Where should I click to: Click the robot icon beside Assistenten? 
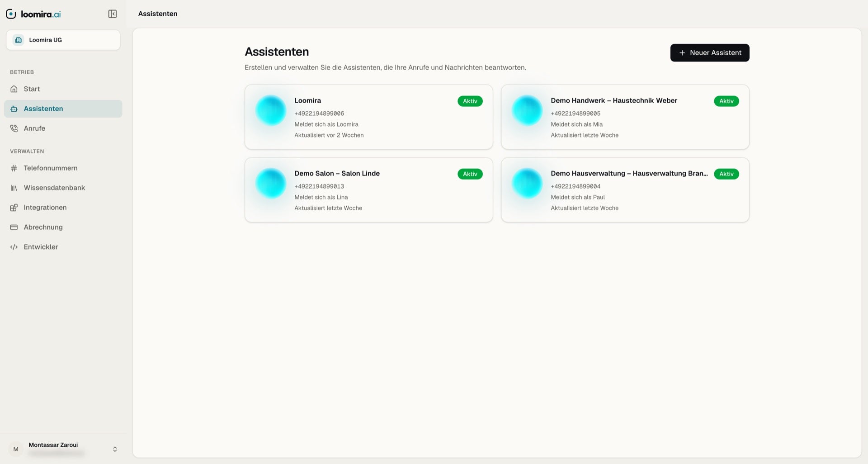click(14, 109)
